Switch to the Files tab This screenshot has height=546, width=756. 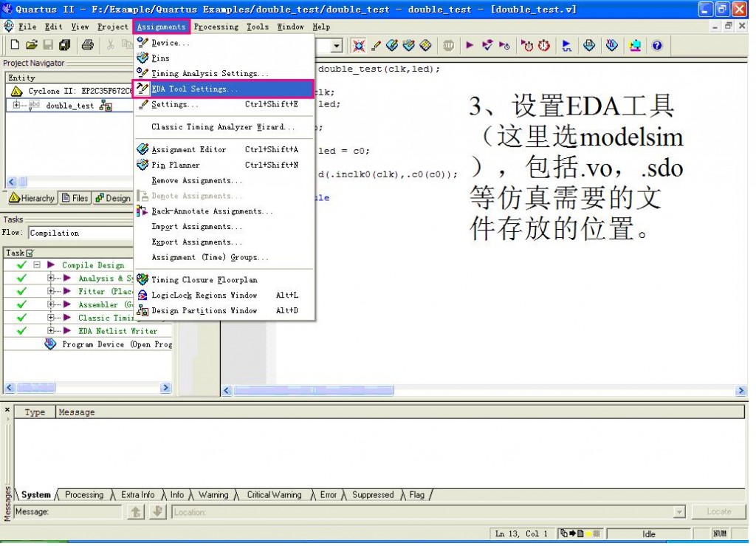tap(76, 199)
